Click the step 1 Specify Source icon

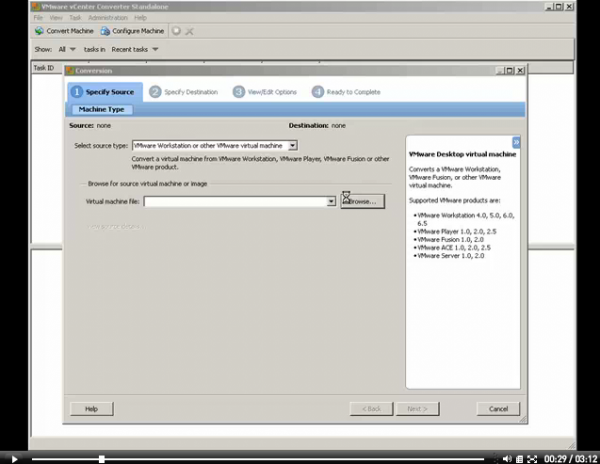[77, 92]
